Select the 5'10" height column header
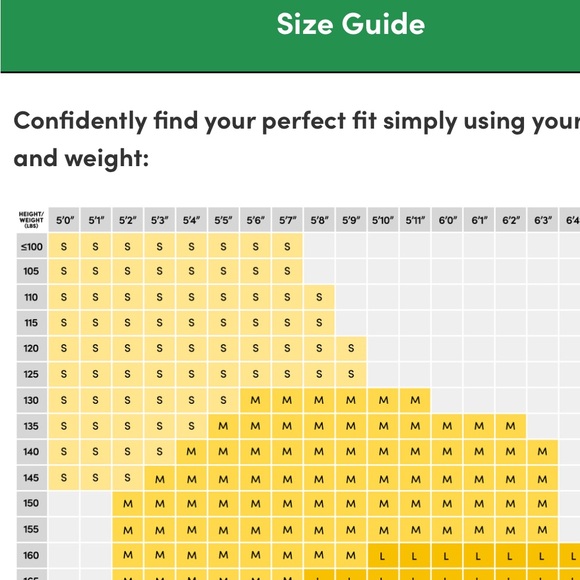The height and width of the screenshot is (580, 580). (383, 220)
